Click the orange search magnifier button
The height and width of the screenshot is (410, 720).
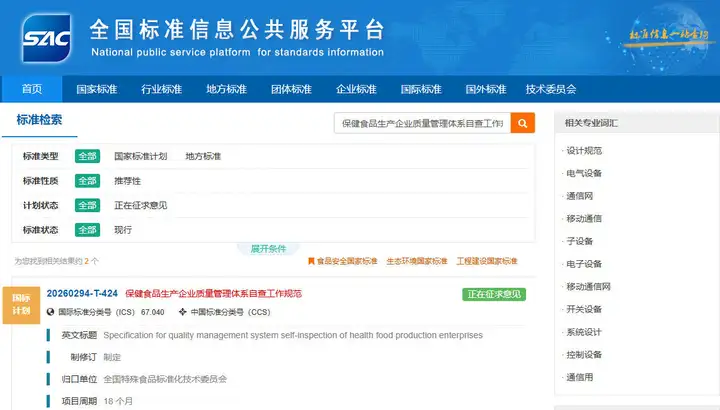523,123
